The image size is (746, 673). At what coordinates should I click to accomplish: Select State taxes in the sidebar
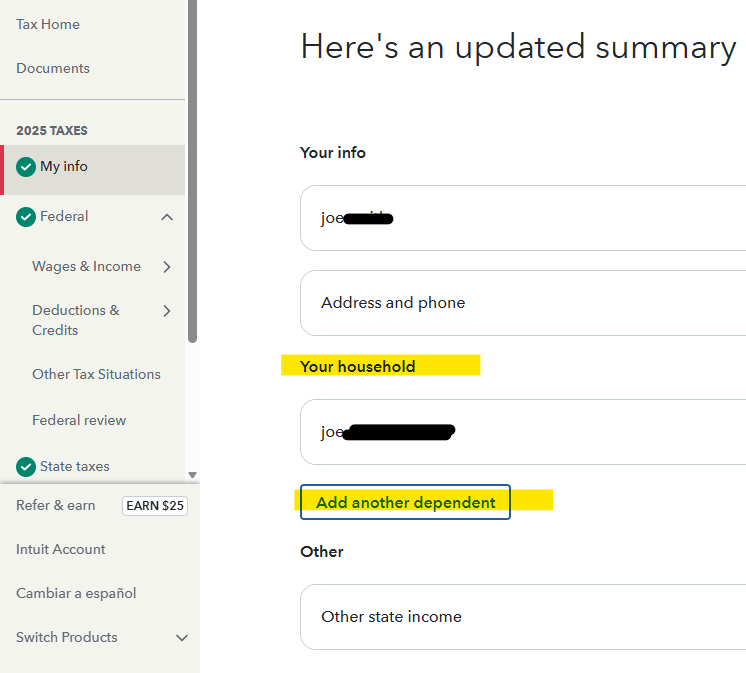pos(75,467)
